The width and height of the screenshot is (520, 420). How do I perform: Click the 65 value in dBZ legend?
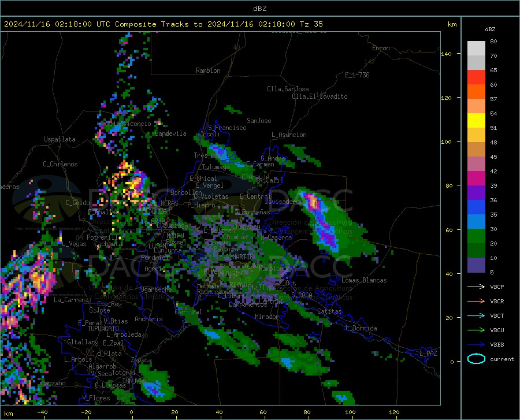[493, 70]
